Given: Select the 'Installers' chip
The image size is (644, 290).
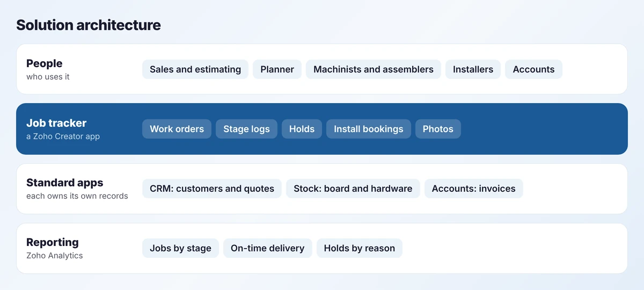Looking at the screenshot, I should (473, 69).
